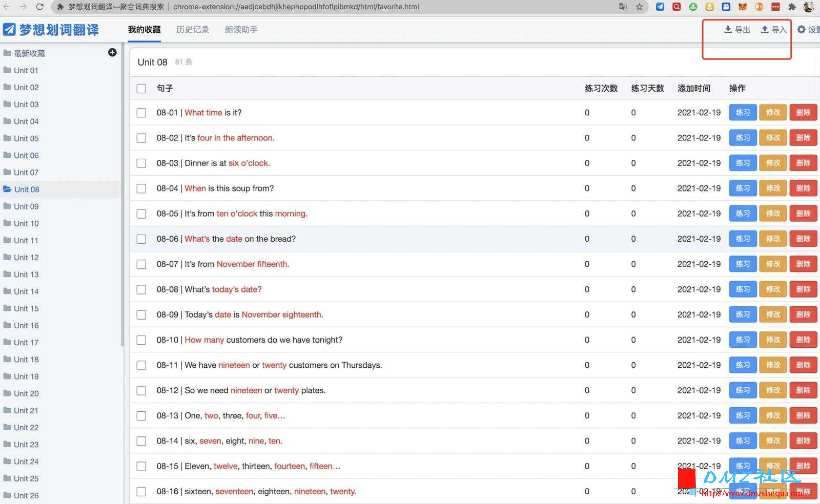Click 删除 for sentence 08-03
Image resolution: width=820 pixels, height=504 pixels.
tap(803, 163)
